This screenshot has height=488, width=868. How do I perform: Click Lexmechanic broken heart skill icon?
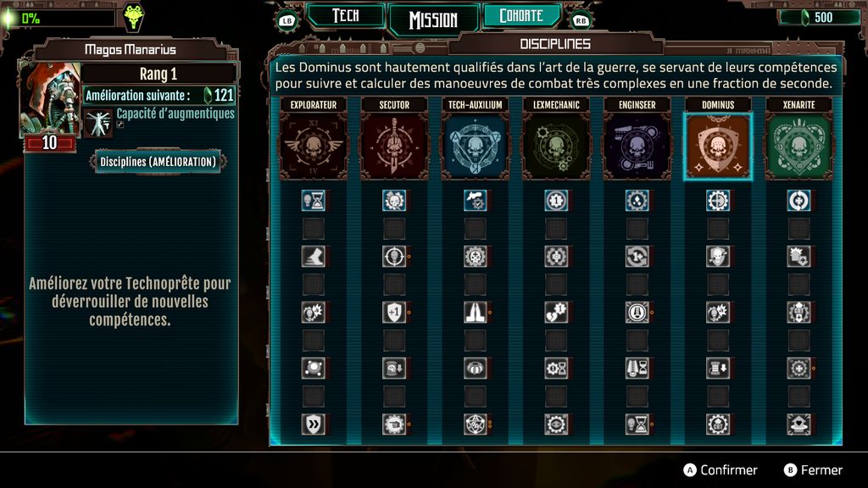point(556,312)
